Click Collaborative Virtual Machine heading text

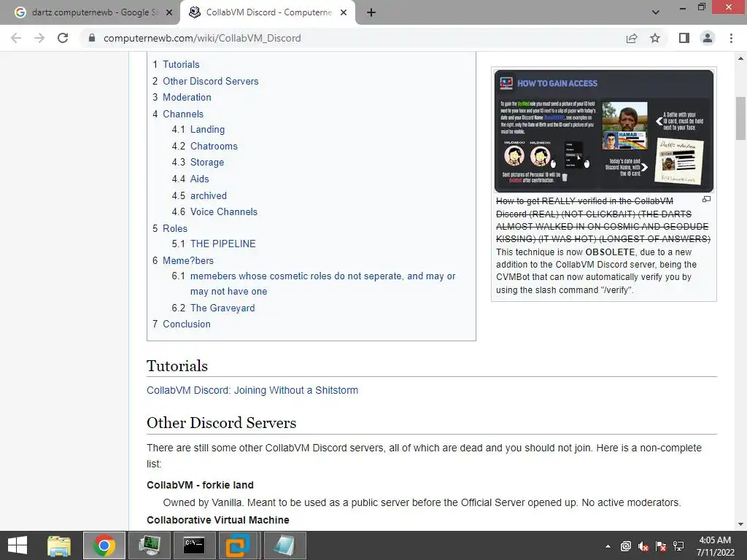pyautogui.click(x=217, y=520)
